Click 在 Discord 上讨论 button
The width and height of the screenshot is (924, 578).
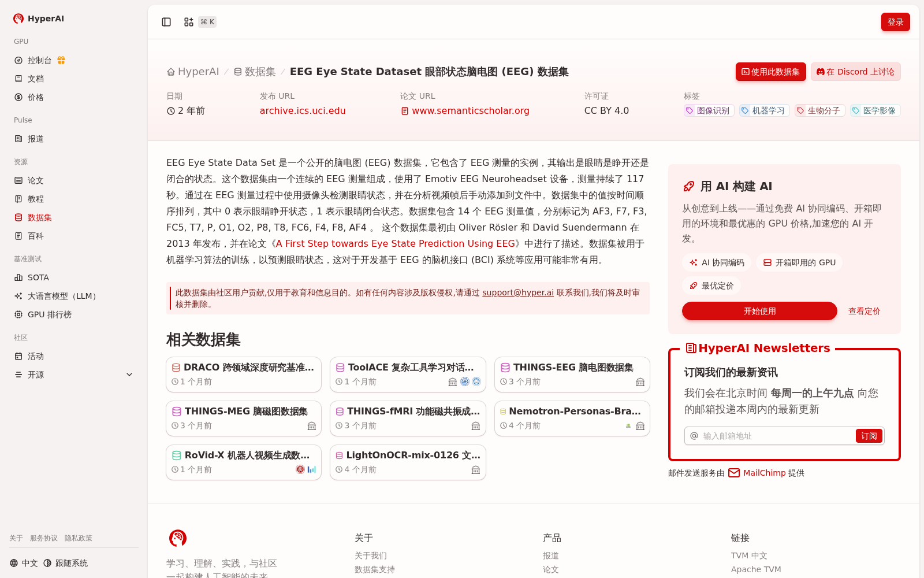855,72
